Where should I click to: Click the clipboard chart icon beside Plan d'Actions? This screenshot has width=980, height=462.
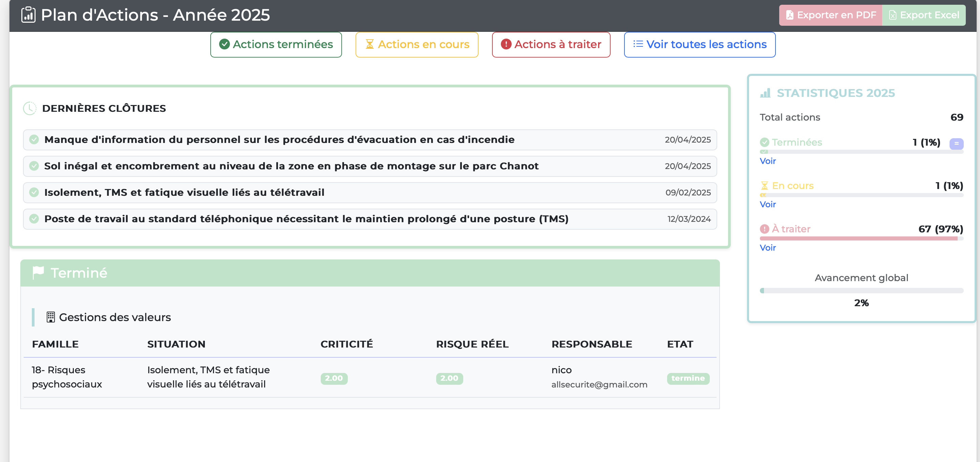28,15
